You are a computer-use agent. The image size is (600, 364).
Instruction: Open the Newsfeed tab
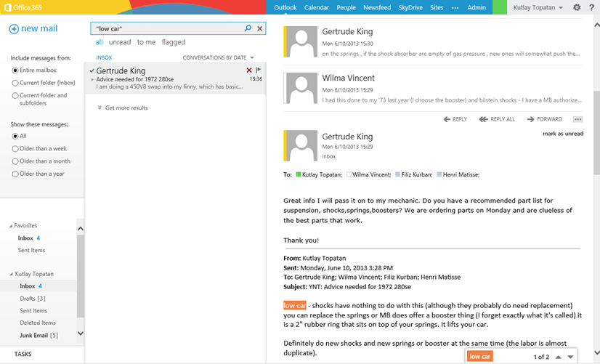377,7
